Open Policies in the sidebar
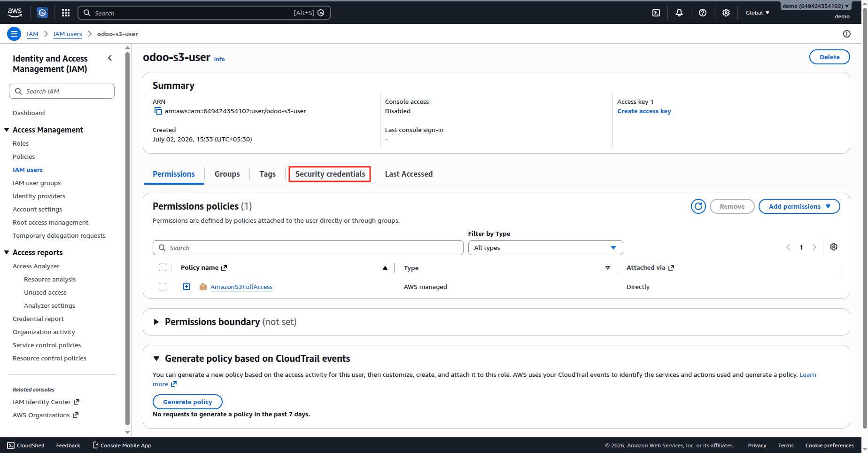This screenshot has width=868, height=453. coord(24,156)
